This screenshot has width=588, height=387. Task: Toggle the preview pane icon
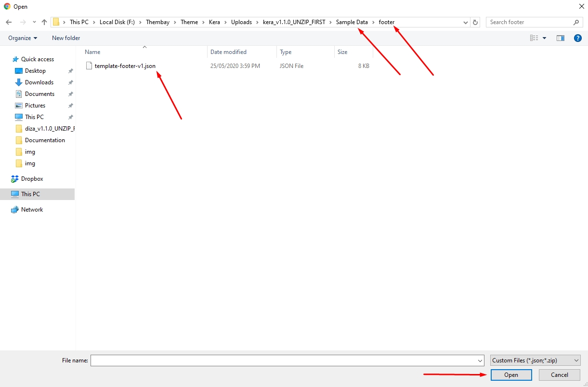[x=561, y=38]
